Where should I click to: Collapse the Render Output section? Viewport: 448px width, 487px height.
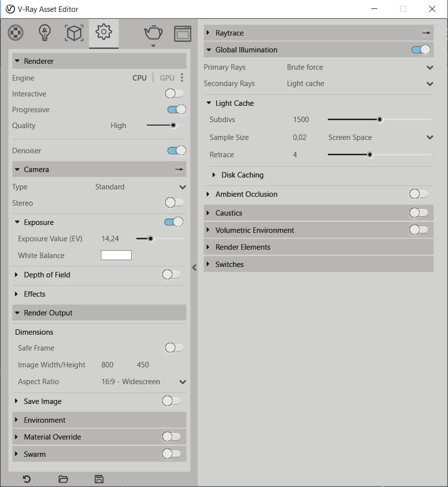tap(17, 313)
